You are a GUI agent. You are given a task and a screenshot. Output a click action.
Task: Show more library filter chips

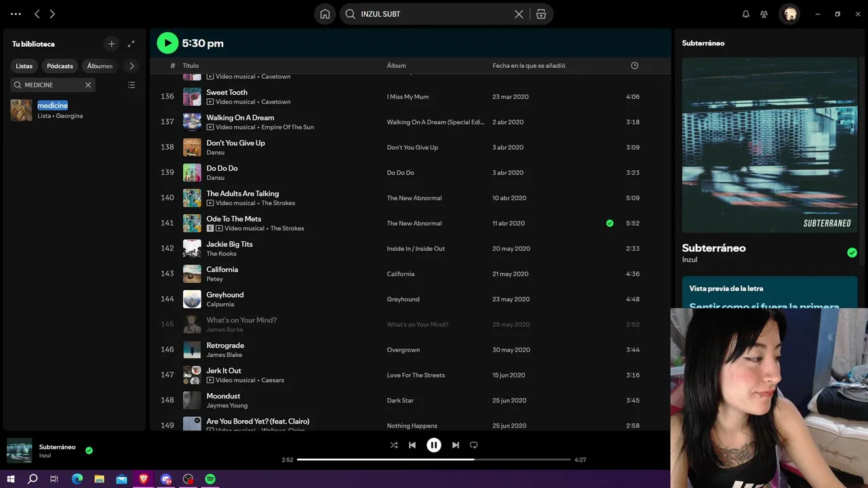pos(132,66)
